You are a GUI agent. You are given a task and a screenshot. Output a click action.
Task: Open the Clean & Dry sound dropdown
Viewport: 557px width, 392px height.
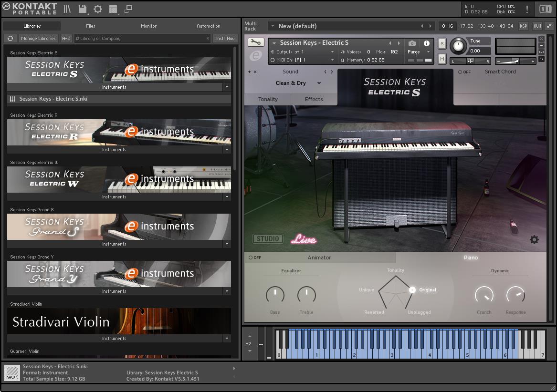(x=298, y=83)
